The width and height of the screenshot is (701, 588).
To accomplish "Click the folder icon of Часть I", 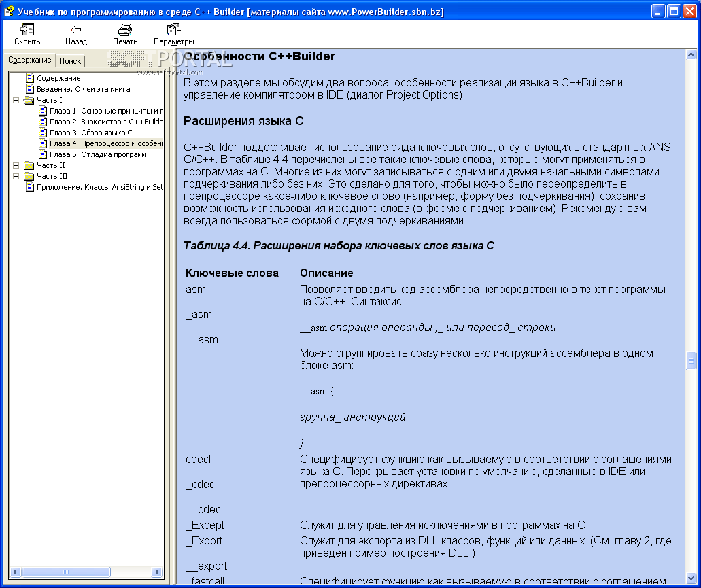I will (x=29, y=100).
